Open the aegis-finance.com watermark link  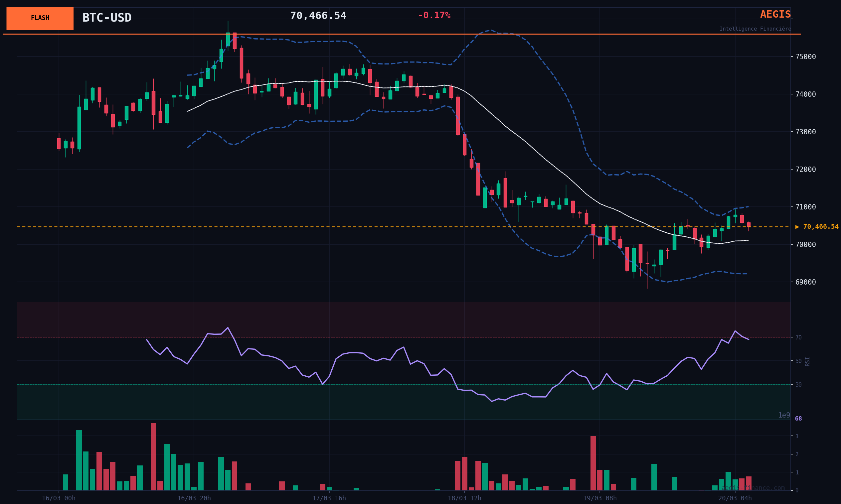click(x=753, y=488)
